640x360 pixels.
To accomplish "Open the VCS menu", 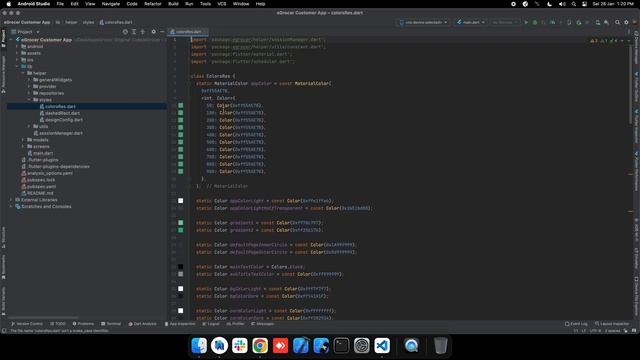I will 222,4.
